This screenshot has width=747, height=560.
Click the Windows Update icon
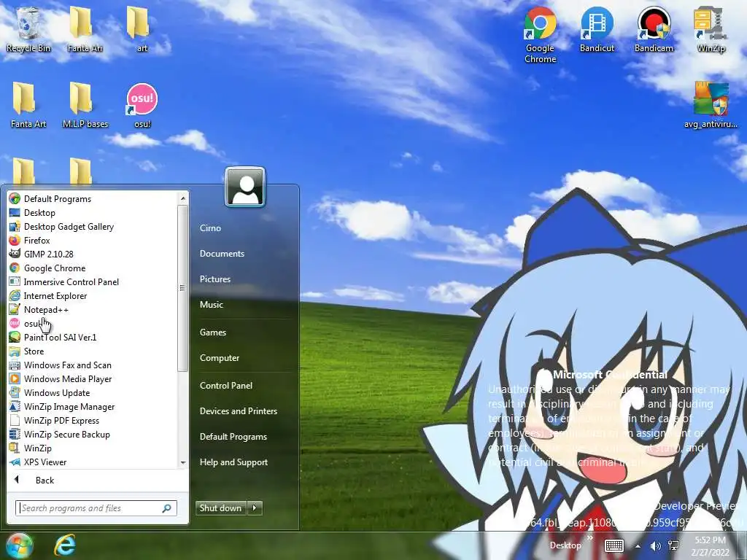coord(15,392)
